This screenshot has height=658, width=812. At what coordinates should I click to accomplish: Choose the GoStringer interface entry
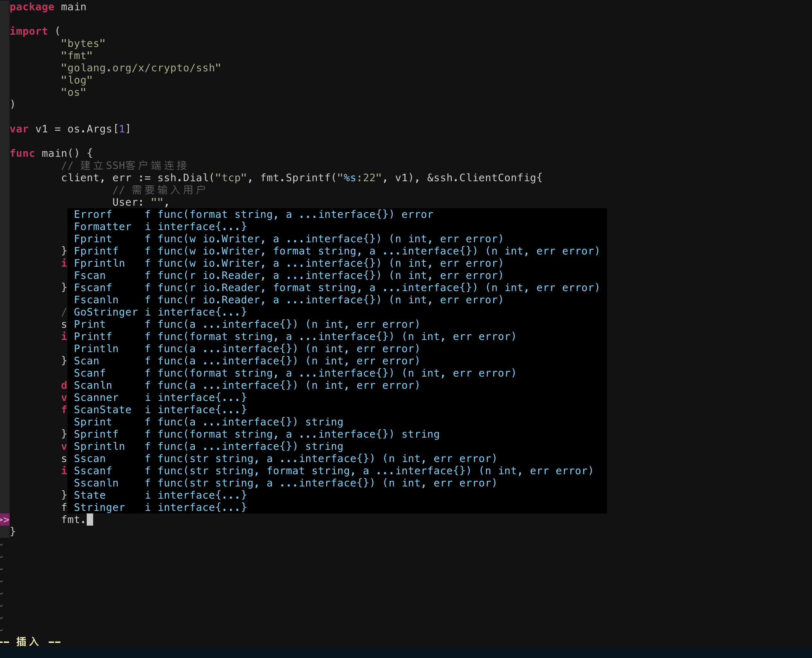[337, 312]
